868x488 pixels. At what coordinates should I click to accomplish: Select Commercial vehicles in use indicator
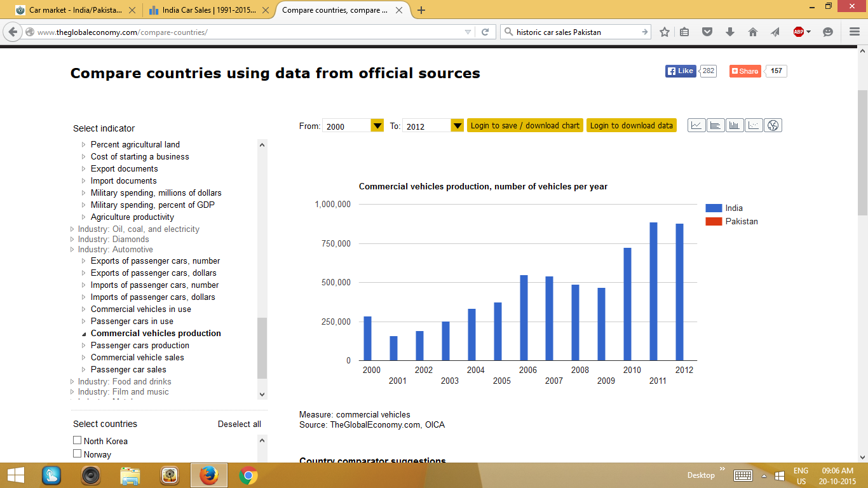click(141, 309)
